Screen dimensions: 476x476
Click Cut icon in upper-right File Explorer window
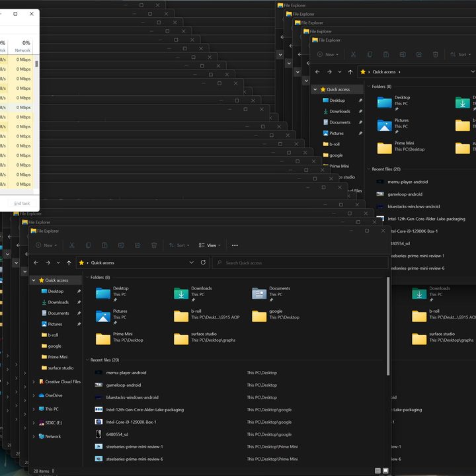click(x=353, y=54)
